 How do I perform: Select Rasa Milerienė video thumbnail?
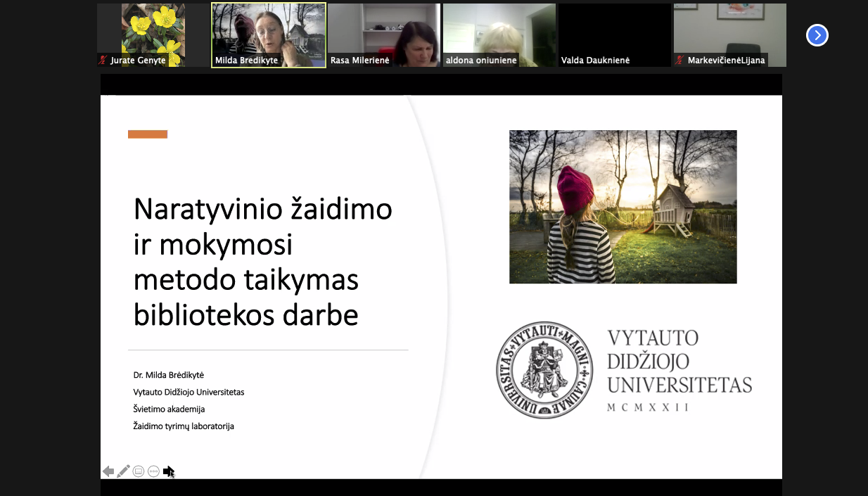(384, 35)
